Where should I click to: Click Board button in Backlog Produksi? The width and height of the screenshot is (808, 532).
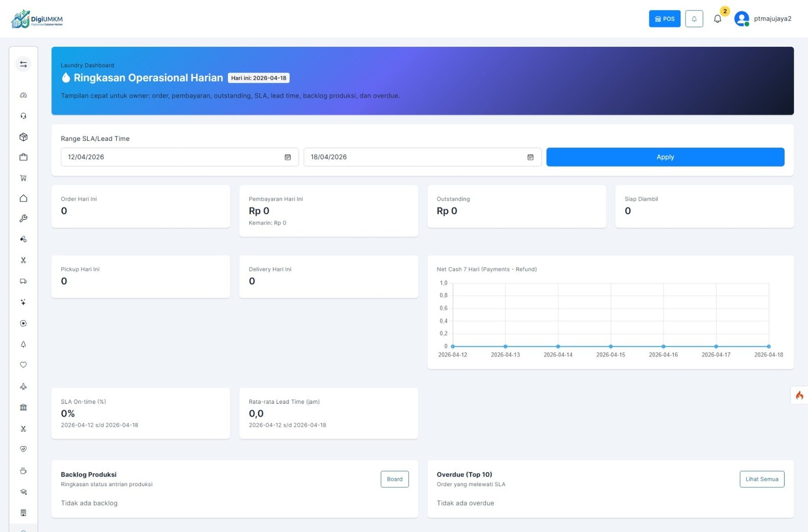coord(394,479)
